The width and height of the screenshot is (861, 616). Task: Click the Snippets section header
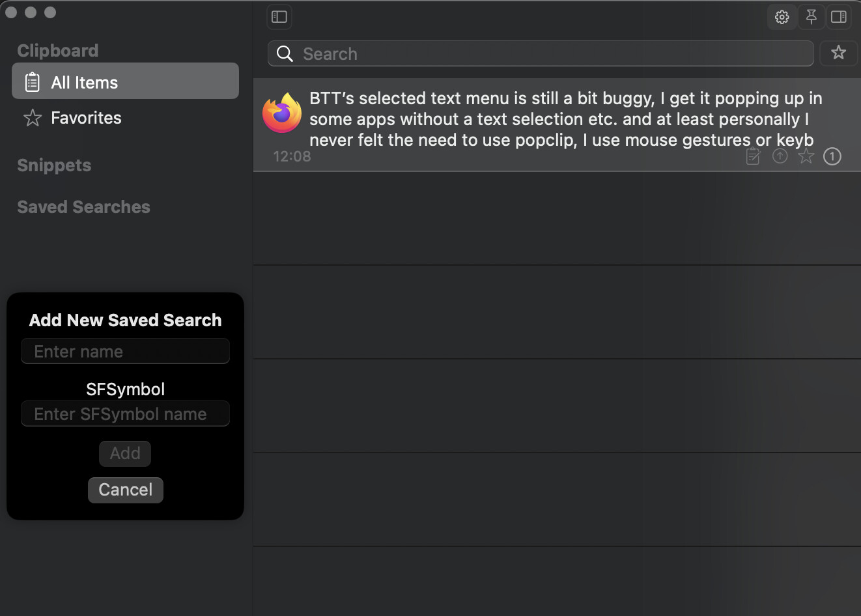tap(54, 165)
